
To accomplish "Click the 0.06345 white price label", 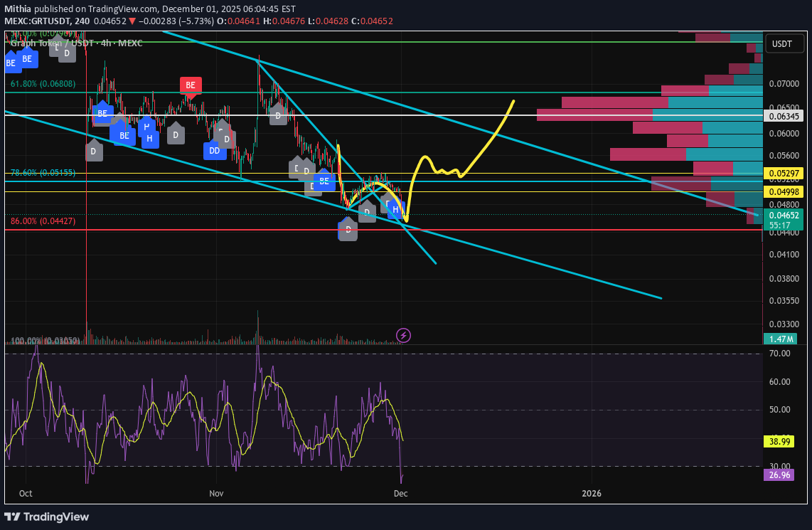I will click(784, 115).
